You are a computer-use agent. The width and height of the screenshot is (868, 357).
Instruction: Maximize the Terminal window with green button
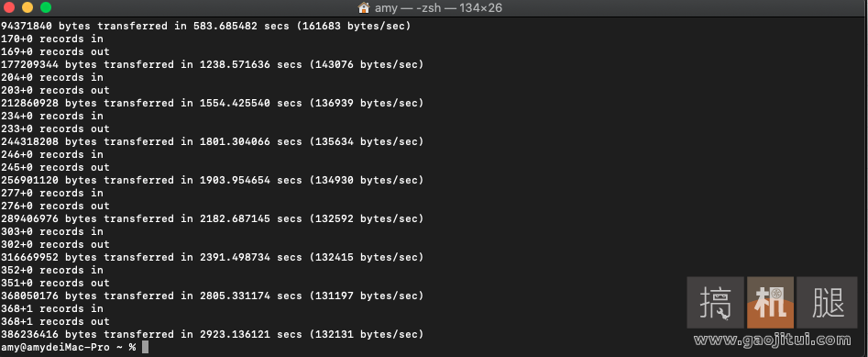46,7
